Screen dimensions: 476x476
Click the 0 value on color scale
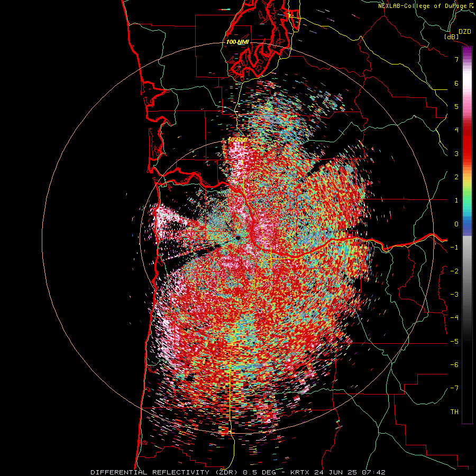pos(456,224)
